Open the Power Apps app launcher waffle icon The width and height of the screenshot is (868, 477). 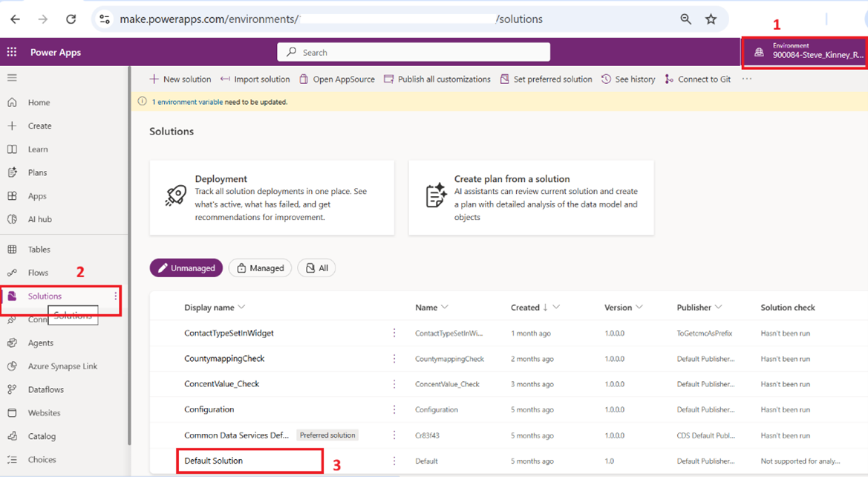pos(12,52)
